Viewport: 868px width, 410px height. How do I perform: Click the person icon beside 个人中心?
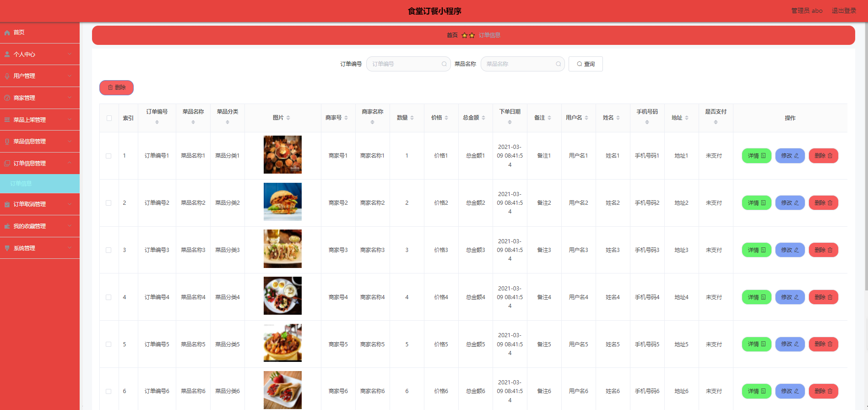click(7, 54)
